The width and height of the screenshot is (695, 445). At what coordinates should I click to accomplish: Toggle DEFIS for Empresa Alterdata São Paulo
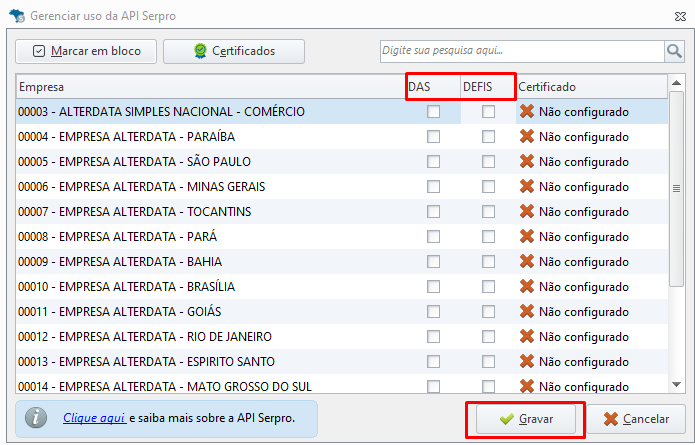coord(488,161)
